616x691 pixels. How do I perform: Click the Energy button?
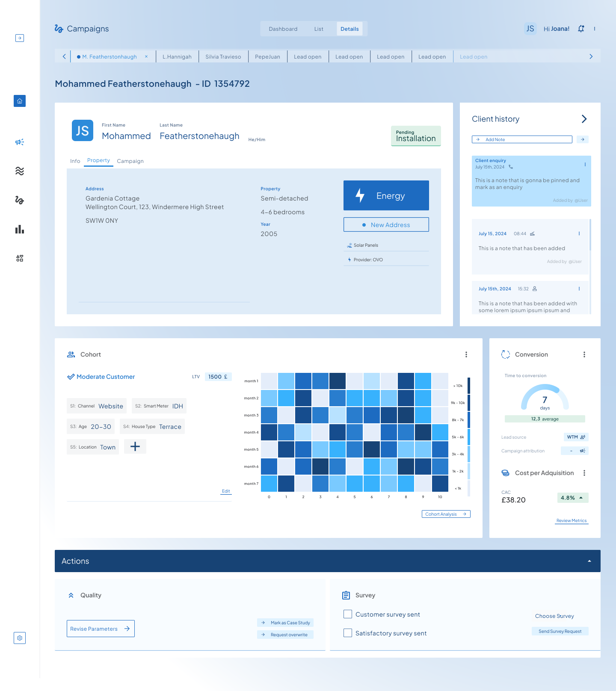386,195
